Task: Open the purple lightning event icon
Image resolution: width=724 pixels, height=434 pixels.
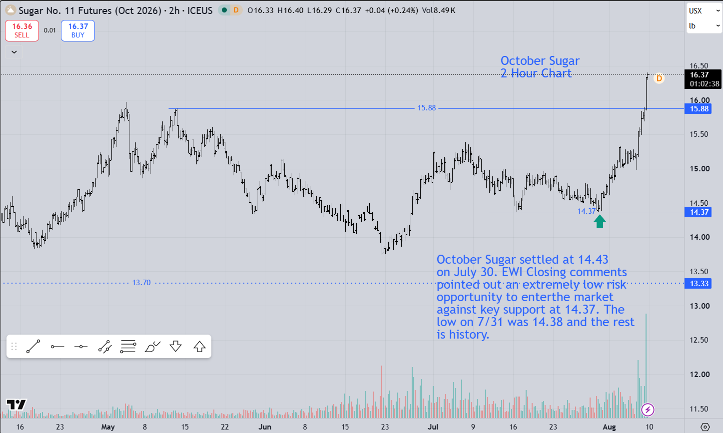Action: click(x=648, y=410)
